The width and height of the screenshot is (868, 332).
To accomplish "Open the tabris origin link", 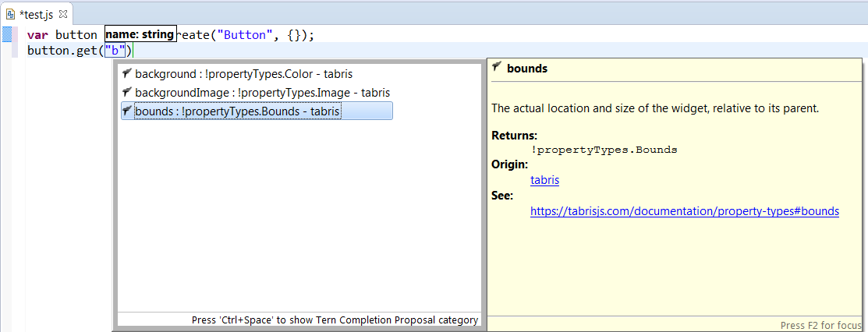I will [544, 180].
